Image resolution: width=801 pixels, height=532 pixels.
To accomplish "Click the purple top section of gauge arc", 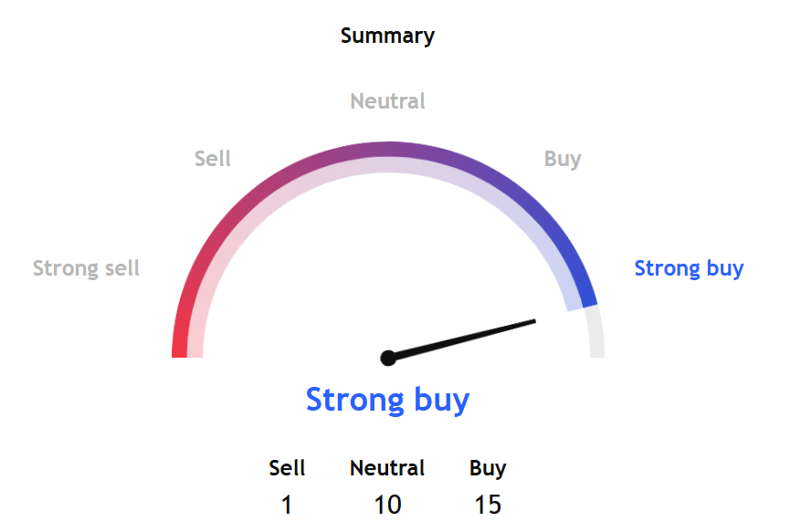I will [388, 150].
